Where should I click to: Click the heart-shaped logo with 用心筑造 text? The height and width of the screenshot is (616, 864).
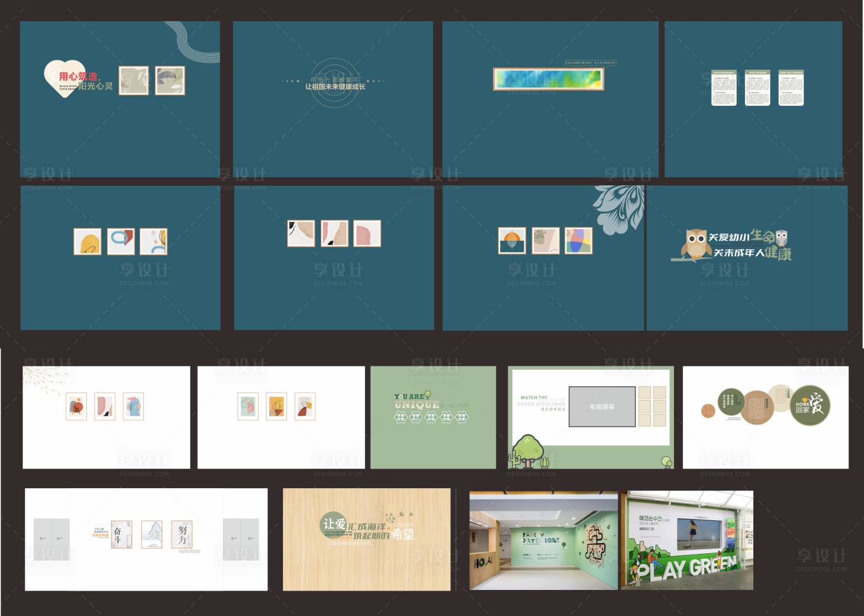point(64,77)
